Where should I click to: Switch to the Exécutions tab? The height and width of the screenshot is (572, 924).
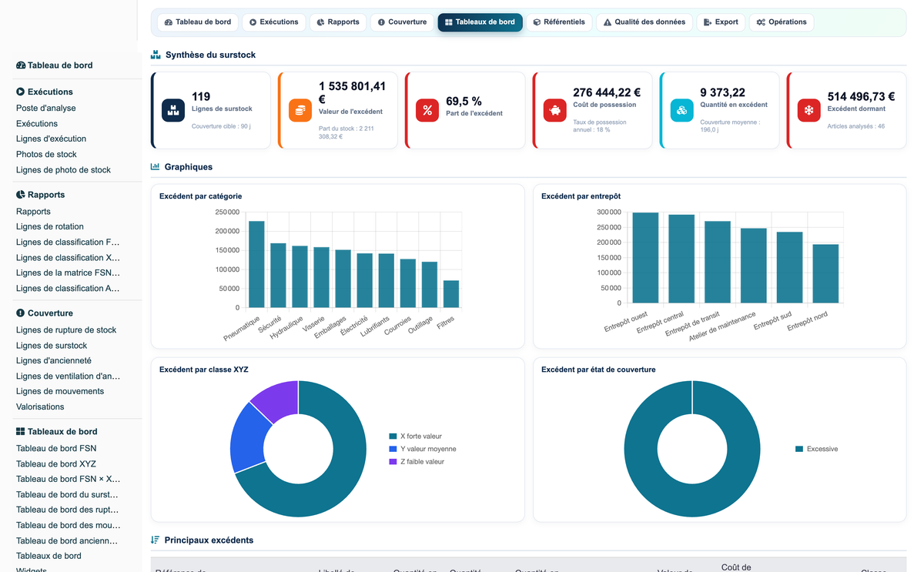tap(273, 22)
